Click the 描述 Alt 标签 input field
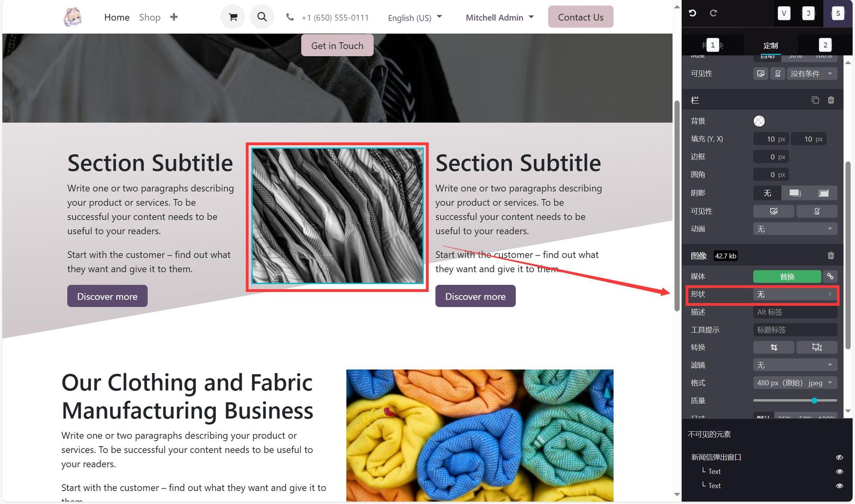 click(795, 312)
